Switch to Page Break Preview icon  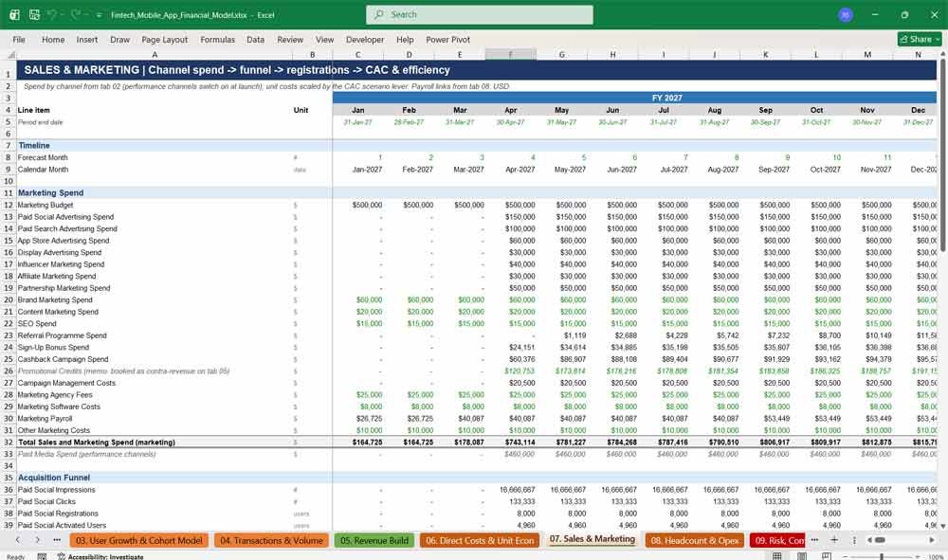click(x=827, y=556)
